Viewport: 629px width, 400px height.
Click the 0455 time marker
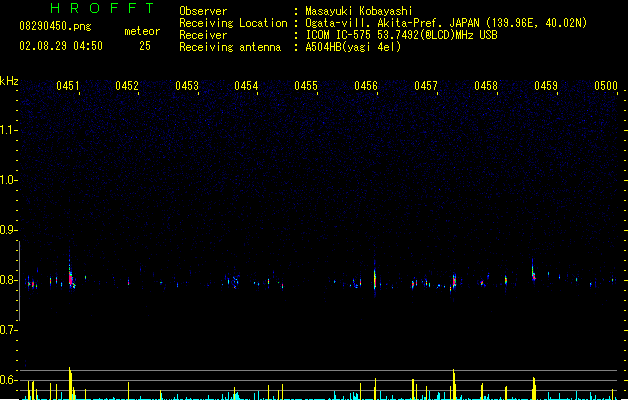tap(306, 86)
